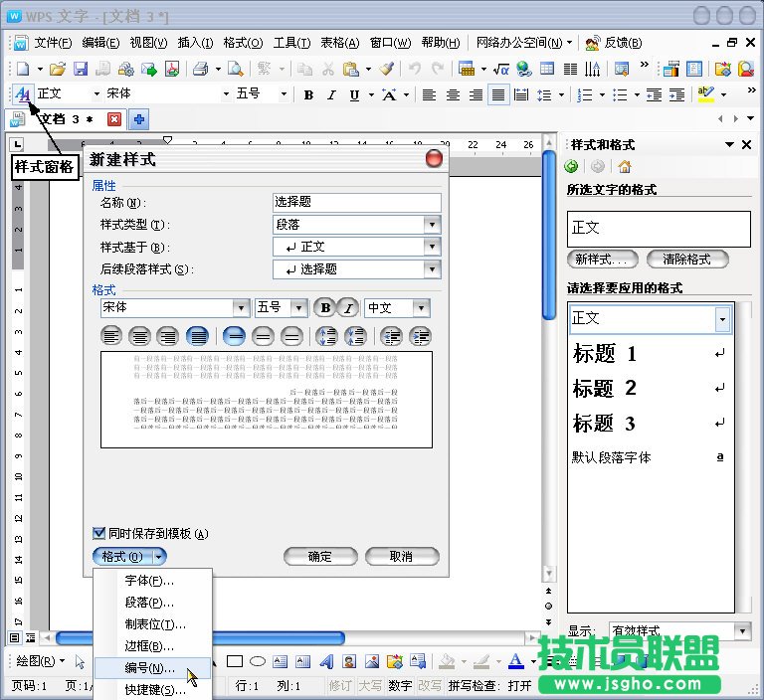Open the 正文 style dropdown arrow in the styles list
Image resolution: width=764 pixels, height=700 pixels.
click(722, 319)
